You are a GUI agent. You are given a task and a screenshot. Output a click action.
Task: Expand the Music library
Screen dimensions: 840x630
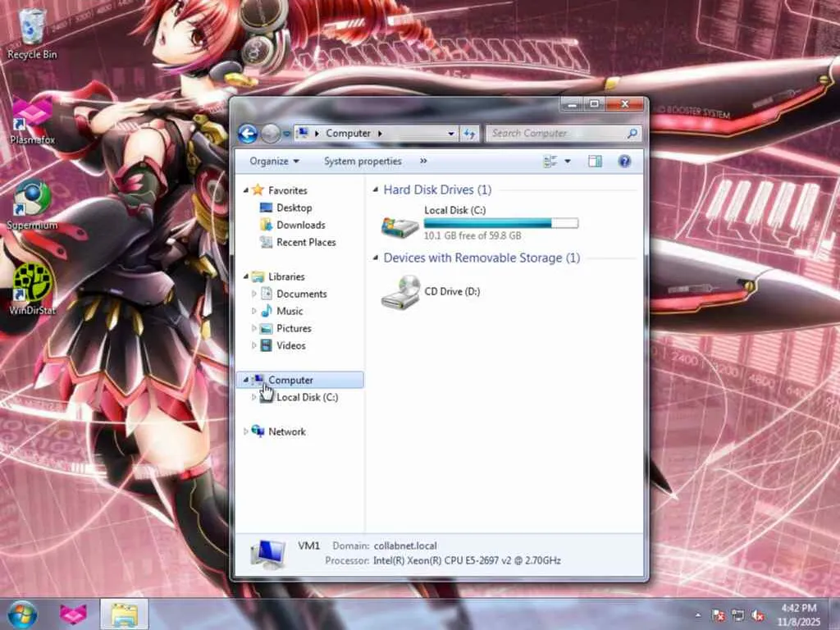pyautogui.click(x=254, y=311)
